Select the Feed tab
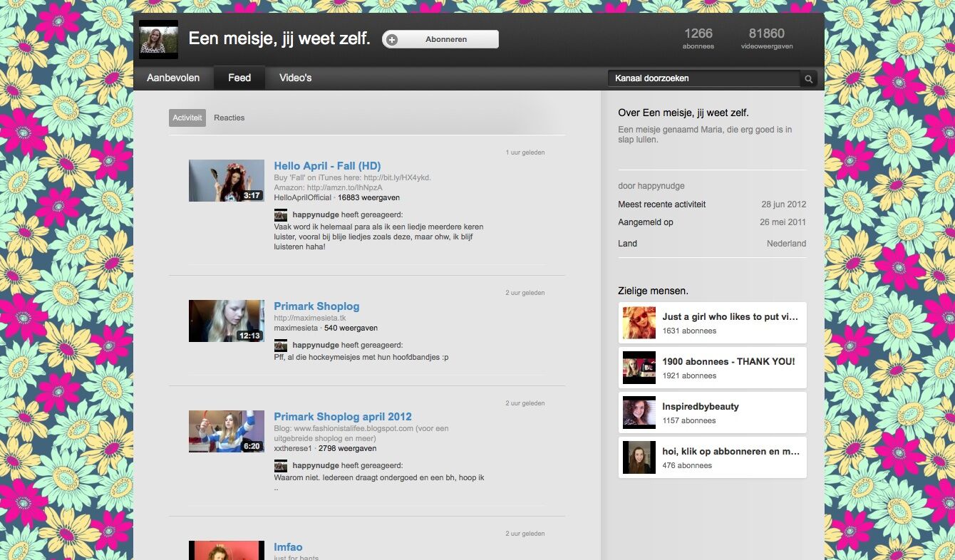The height and width of the screenshot is (560, 955). coord(239,78)
